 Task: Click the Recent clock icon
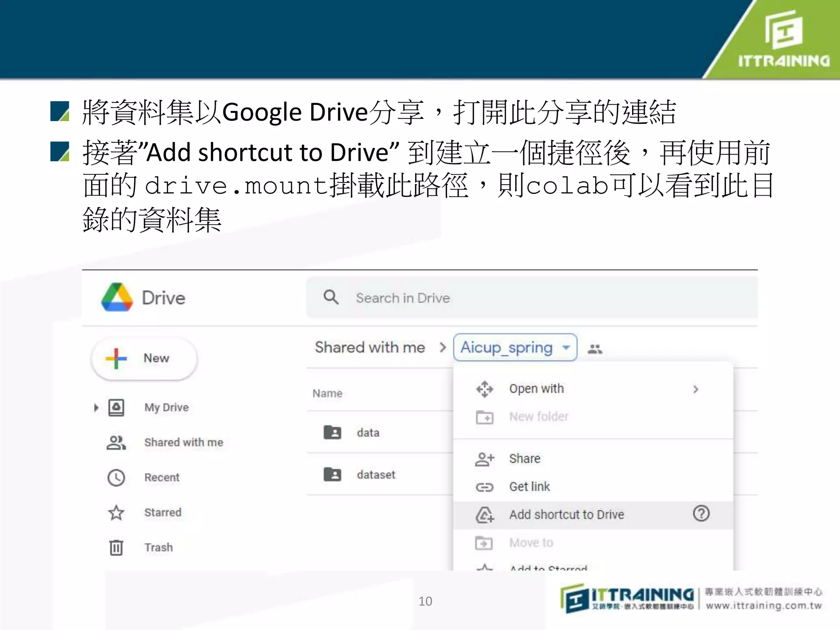pyautogui.click(x=116, y=477)
